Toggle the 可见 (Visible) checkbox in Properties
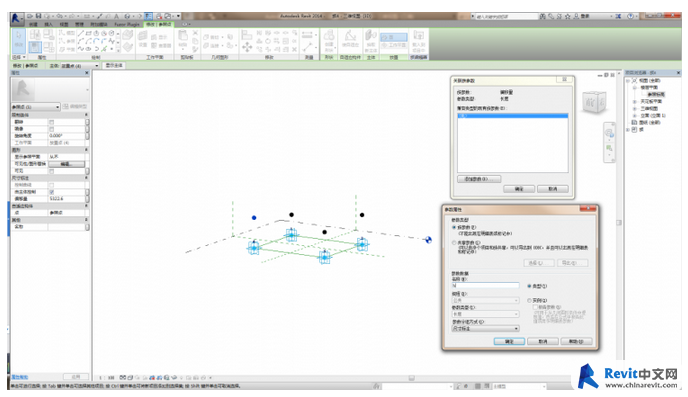 [51, 171]
